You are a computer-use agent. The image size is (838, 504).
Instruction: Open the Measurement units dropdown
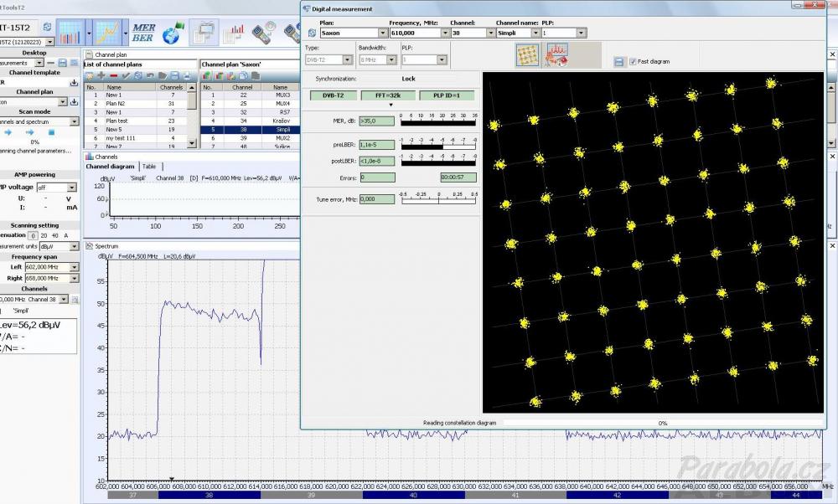point(74,247)
